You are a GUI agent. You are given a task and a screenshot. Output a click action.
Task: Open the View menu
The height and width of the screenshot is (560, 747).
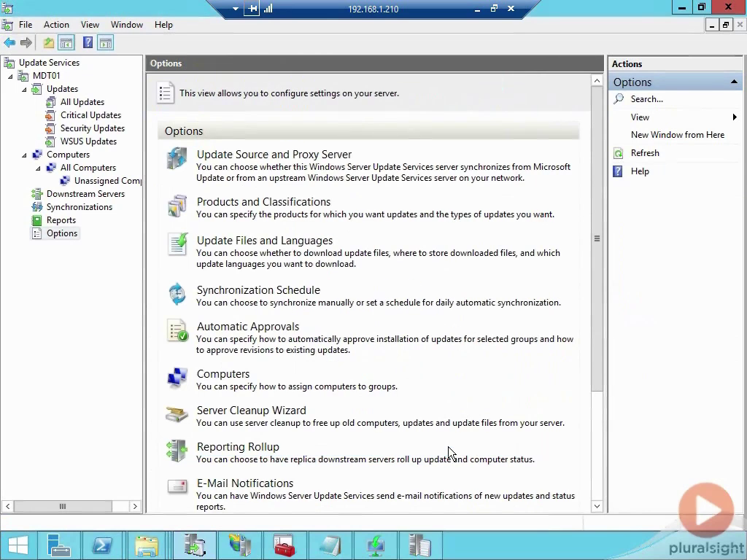click(x=90, y=25)
